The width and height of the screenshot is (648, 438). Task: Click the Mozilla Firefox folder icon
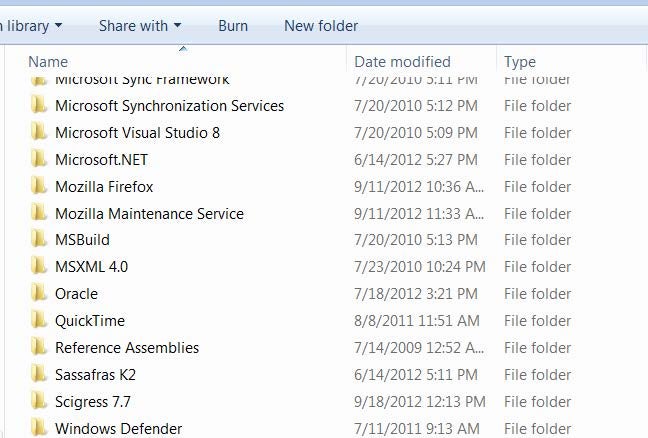point(39,186)
